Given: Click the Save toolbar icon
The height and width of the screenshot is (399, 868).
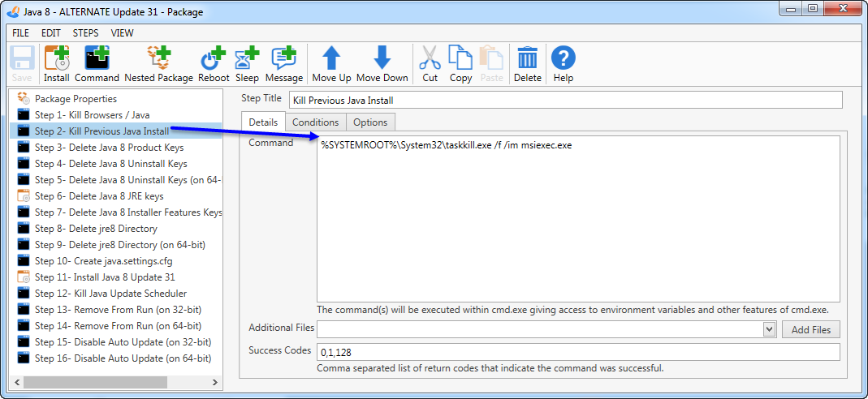Looking at the screenshot, I should tap(22, 64).
